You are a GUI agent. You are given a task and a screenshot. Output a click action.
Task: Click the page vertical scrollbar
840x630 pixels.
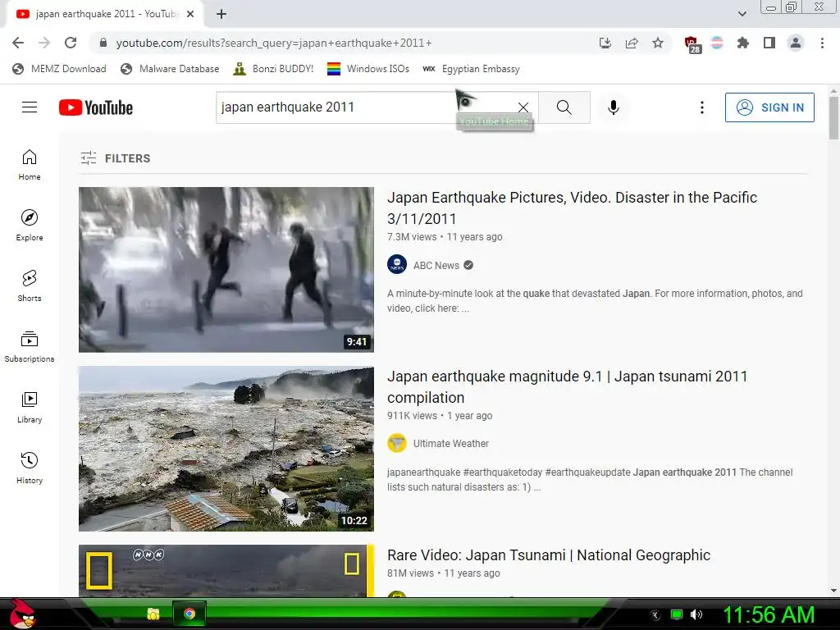pos(833,118)
